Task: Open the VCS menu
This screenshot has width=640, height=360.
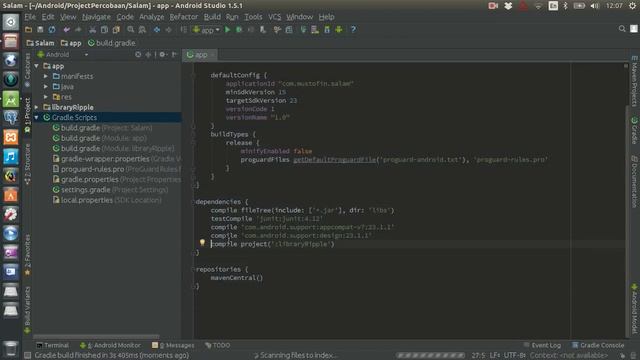Action: (275, 17)
